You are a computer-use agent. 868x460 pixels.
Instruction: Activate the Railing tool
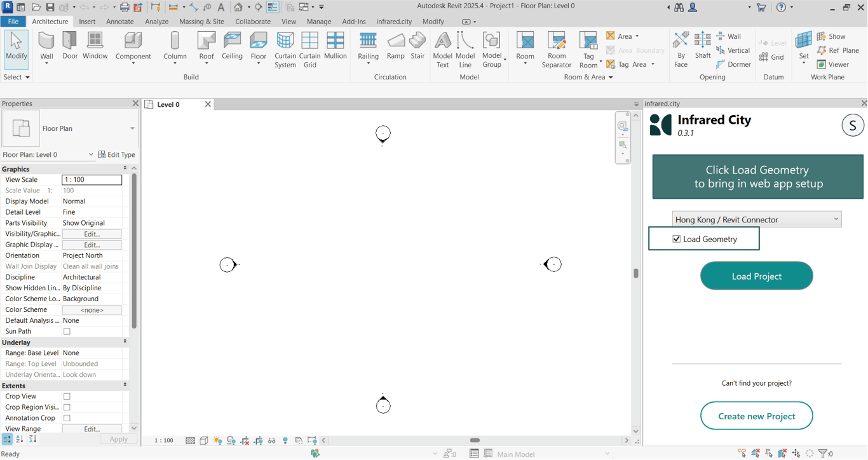[x=368, y=47]
